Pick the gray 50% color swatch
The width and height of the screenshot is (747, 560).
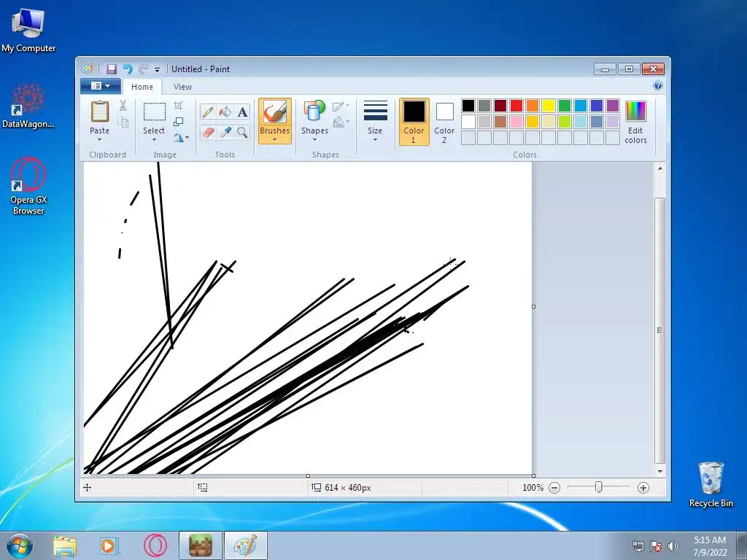click(484, 106)
